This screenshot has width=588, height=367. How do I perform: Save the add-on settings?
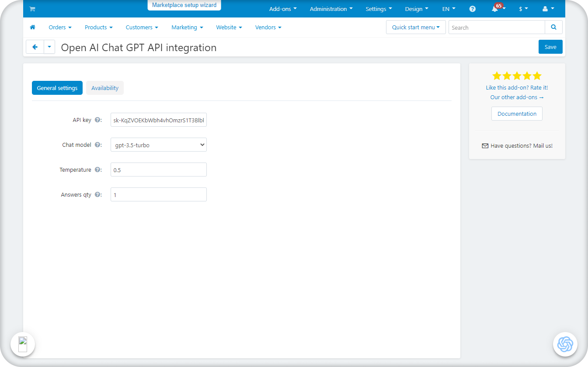click(550, 47)
